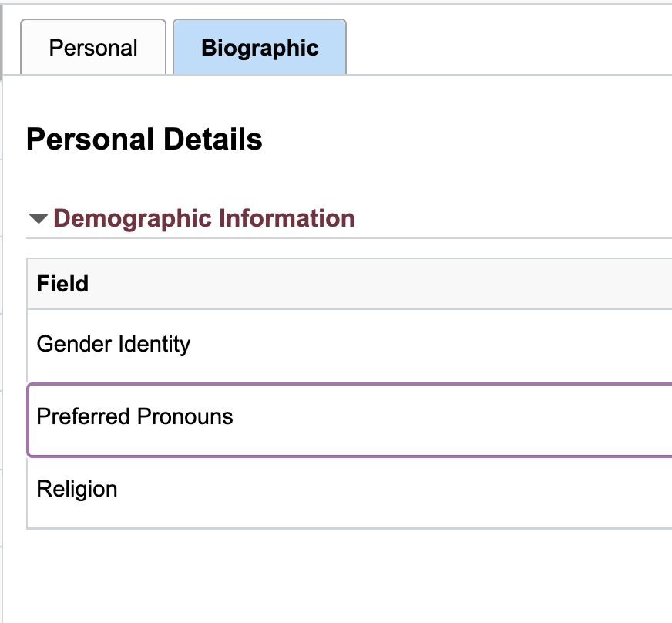Activate the Personal tab header
The width and height of the screenshot is (672, 623).
click(92, 47)
